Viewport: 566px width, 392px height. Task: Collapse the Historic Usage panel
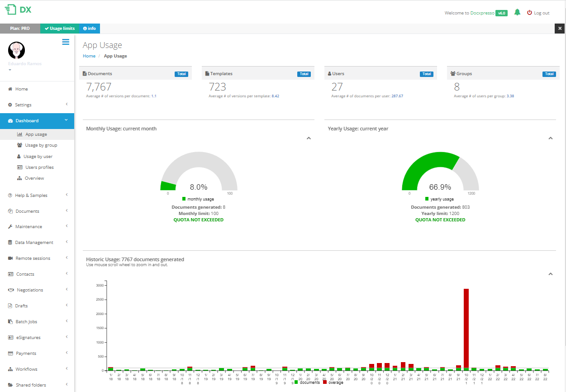click(551, 274)
